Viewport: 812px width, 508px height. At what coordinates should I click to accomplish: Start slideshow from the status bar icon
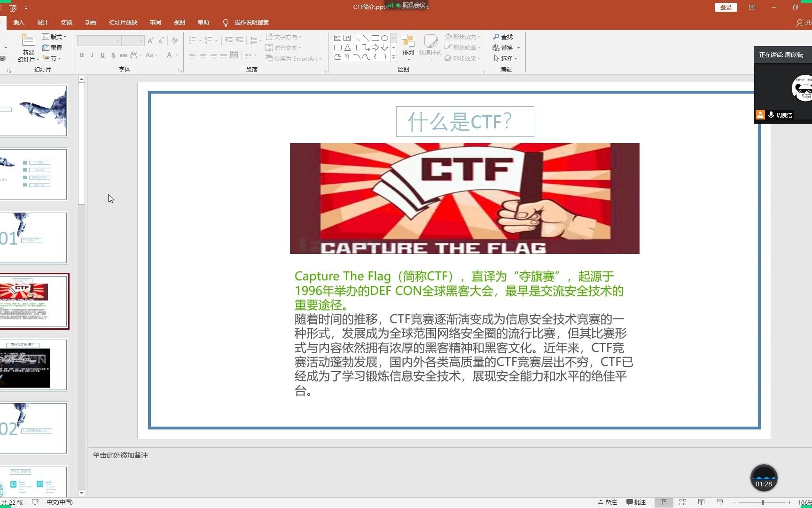click(720, 502)
